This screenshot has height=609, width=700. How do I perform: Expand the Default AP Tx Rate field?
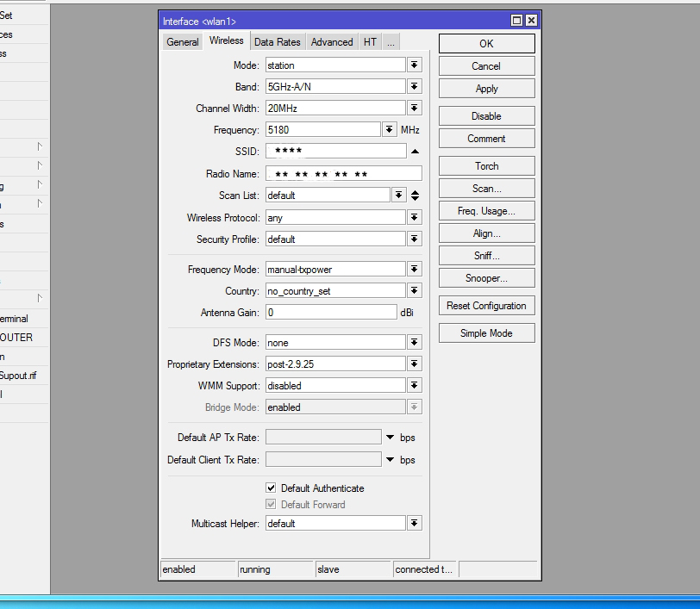tap(391, 438)
